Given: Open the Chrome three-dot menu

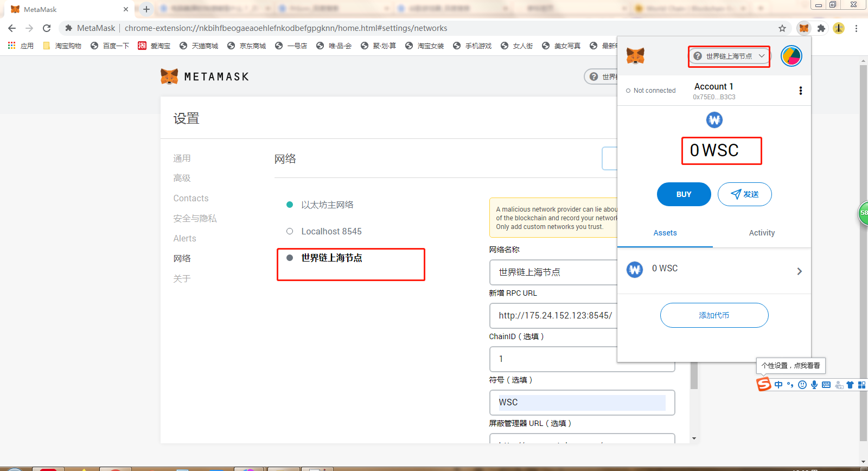Looking at the screenshot, I should coord(856,28).
